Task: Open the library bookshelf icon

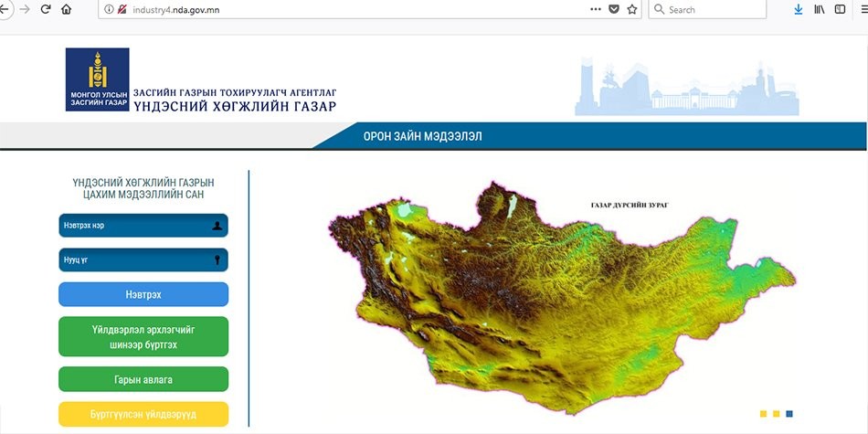Action: pos(820,9)
